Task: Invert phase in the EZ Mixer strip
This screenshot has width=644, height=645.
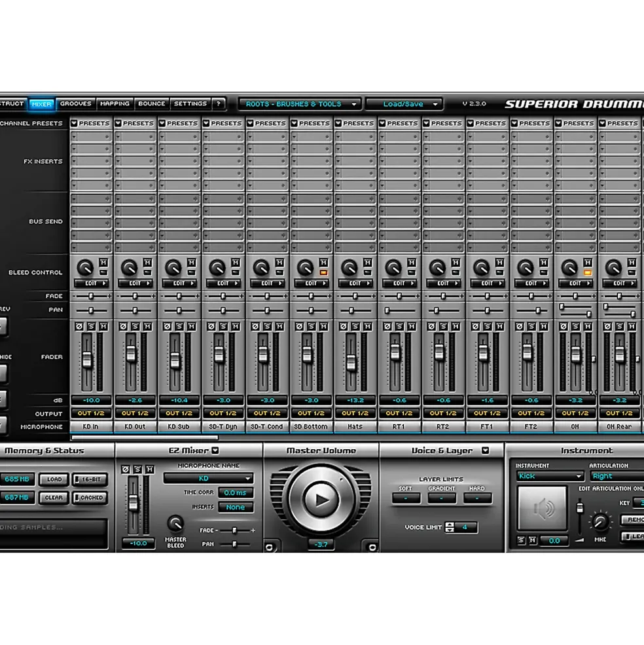Action: pyautogui.click(x=126, y=470)
